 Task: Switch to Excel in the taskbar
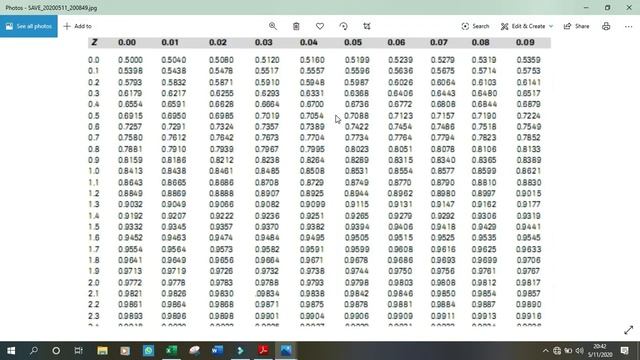point(171,351)
